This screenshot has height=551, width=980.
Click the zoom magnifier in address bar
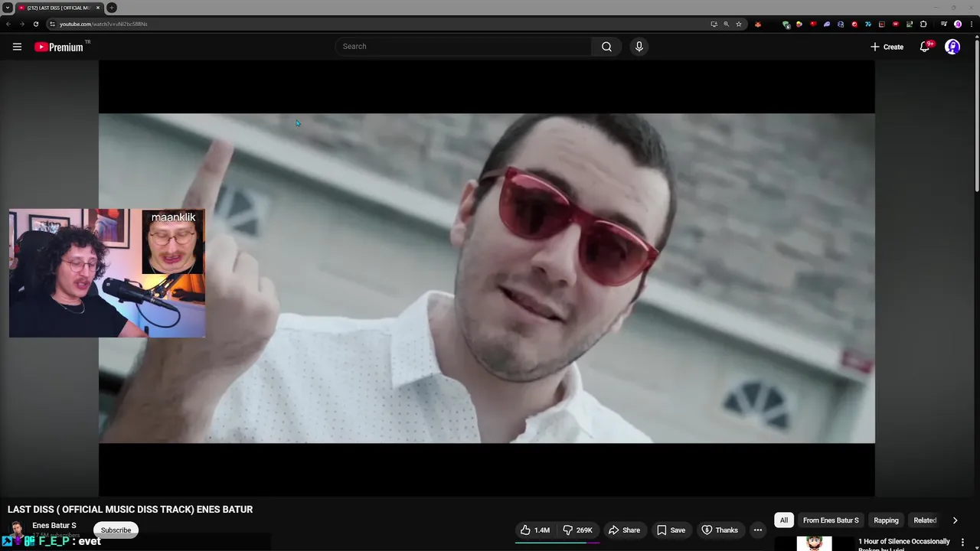(727, 24)
